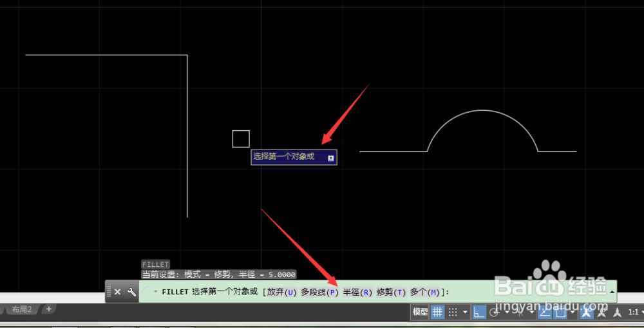Switch to 布局2 layout tab
644x328 pixels.
pos(21,309)
